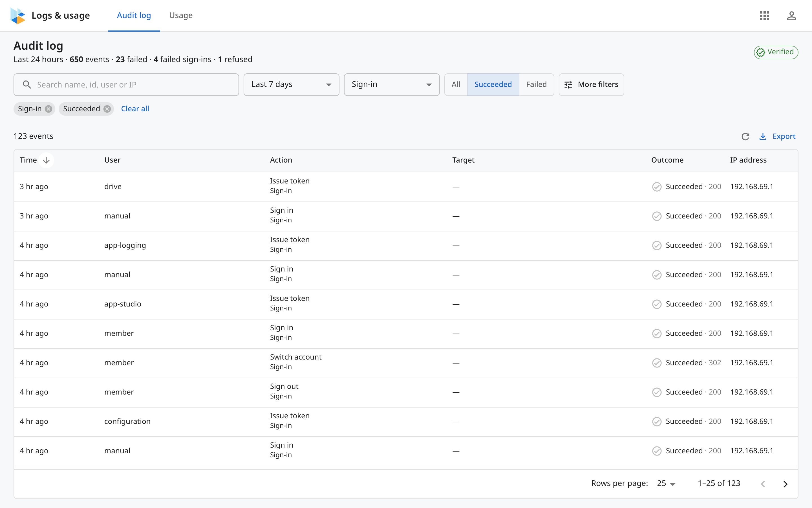Click success check icon in configuration row
Screen dimensions: 812x508
657,422
